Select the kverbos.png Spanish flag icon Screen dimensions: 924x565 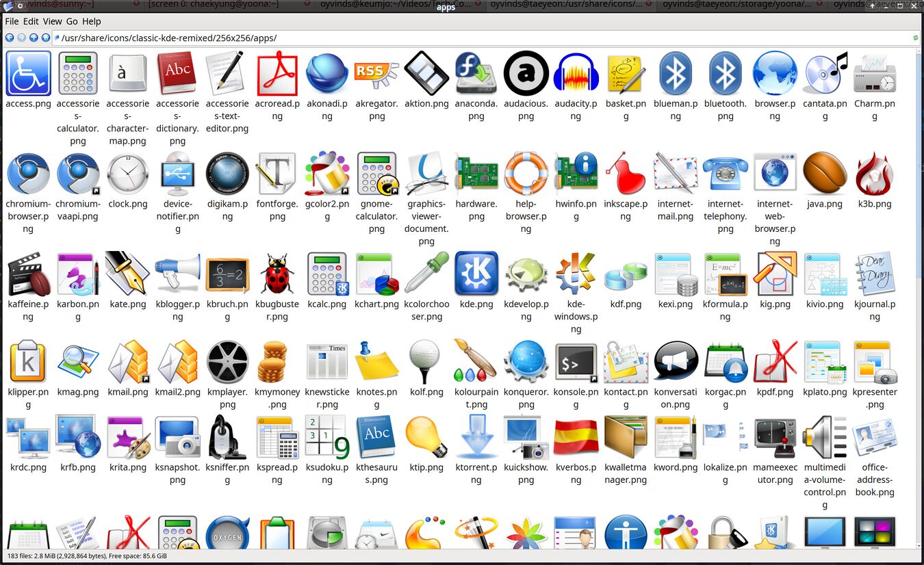[x=576, y=437]
